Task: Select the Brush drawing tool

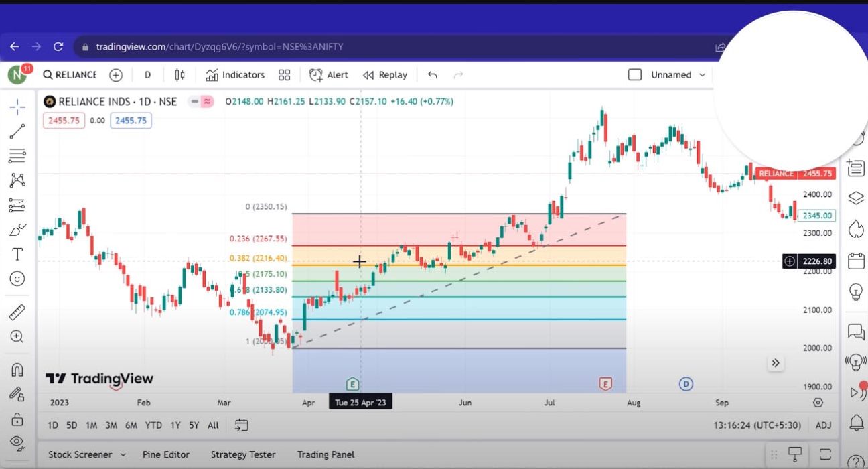Action: pyautogui.click(x=17, y=230)
